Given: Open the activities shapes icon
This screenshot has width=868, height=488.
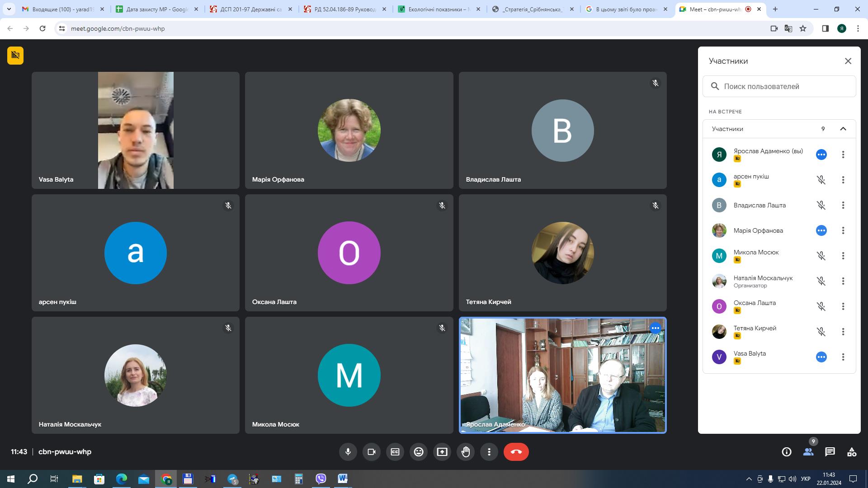Looking at the screenshot, I should [852, 452].
